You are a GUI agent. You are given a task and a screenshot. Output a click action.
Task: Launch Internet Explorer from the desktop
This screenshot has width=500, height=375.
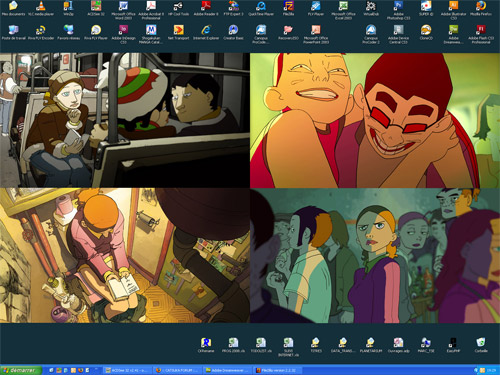point(206,32)
